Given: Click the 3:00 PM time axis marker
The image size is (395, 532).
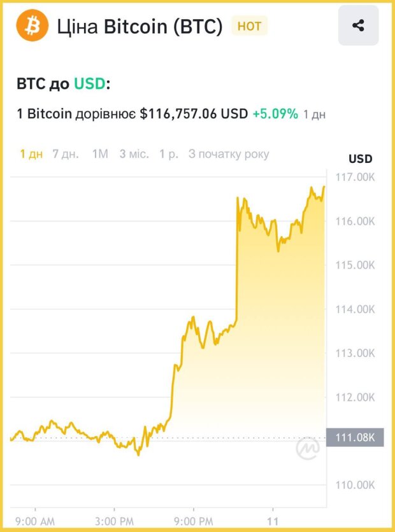Looking at the screenshot, I should [115, 521].
